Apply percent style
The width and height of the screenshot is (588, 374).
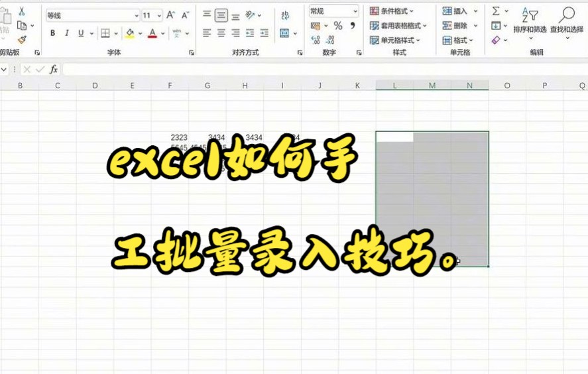(338, 26)
